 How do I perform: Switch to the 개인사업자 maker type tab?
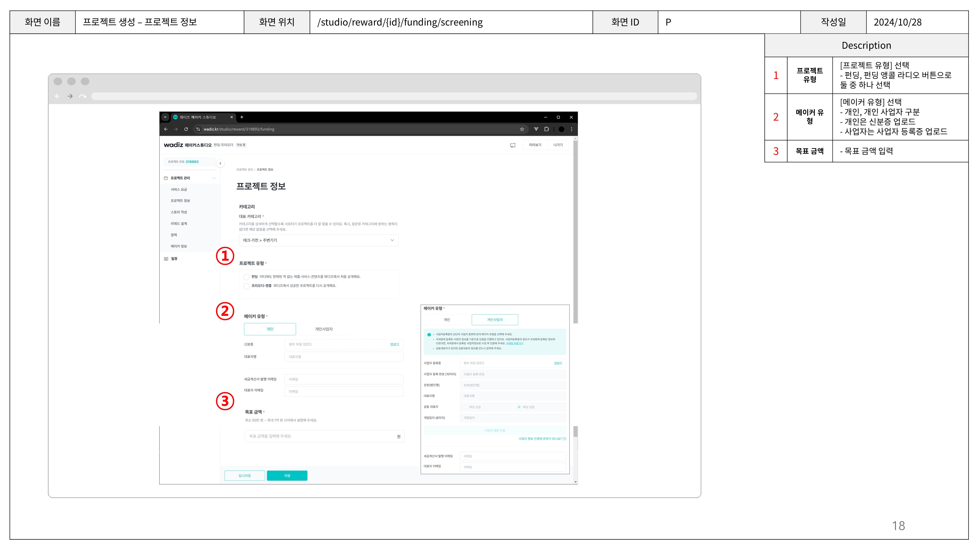(x=323, y=329)
